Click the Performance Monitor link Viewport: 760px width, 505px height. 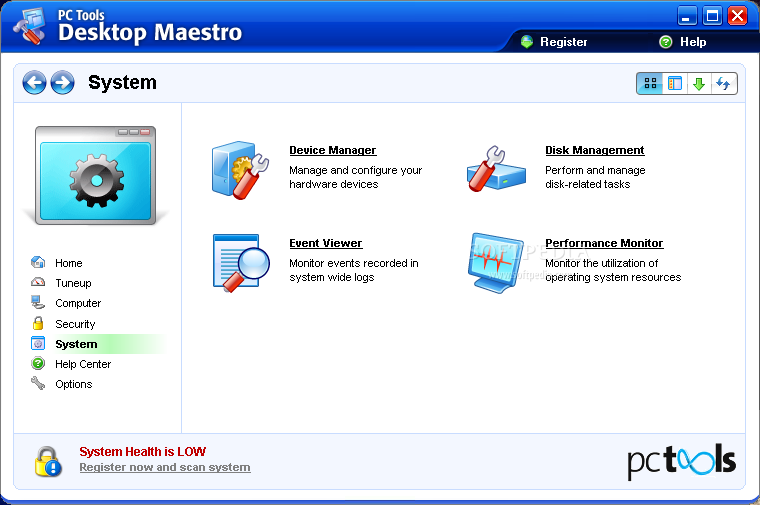click(x=604, y=243)
